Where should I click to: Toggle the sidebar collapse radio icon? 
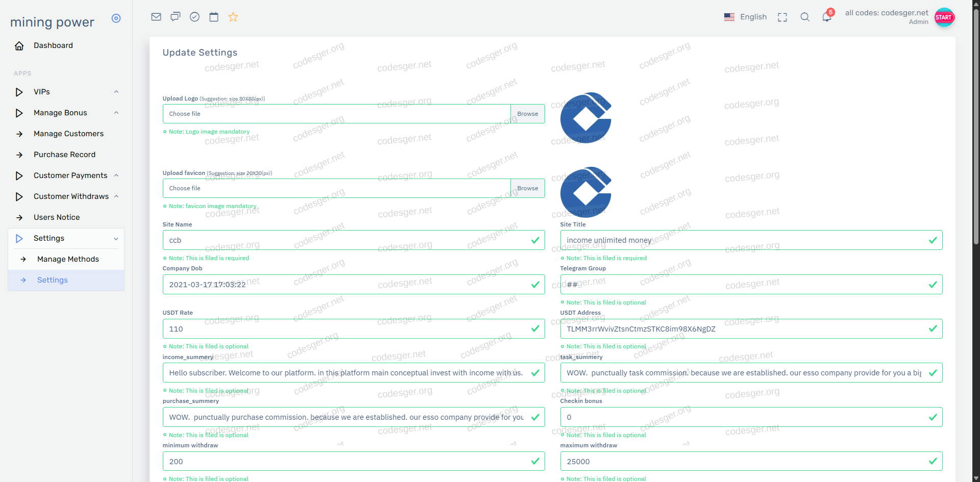(116, 18)
